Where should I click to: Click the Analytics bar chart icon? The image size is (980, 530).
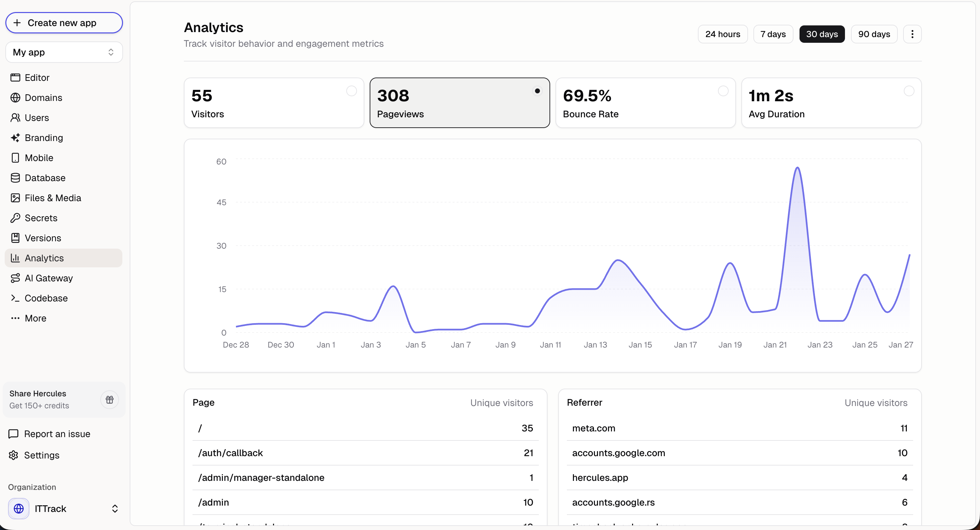click(15, 258)
